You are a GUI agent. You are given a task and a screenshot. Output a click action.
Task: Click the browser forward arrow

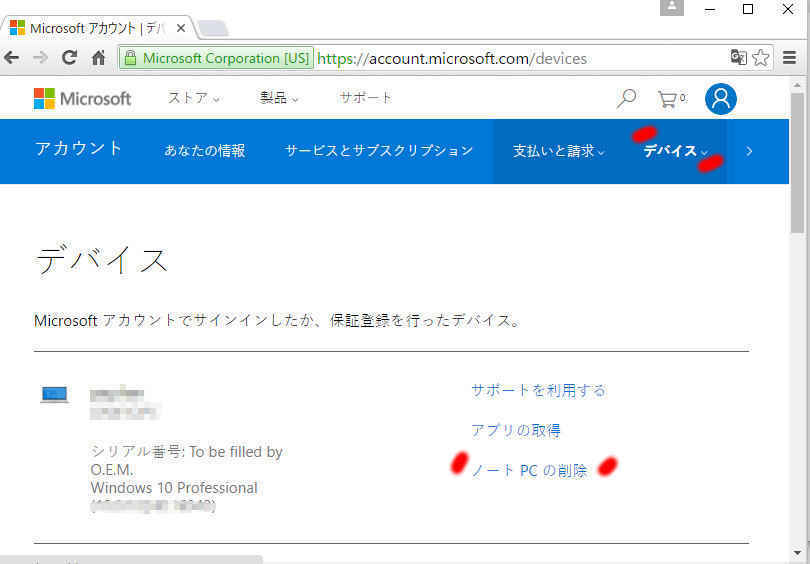[x=40, y=58]
